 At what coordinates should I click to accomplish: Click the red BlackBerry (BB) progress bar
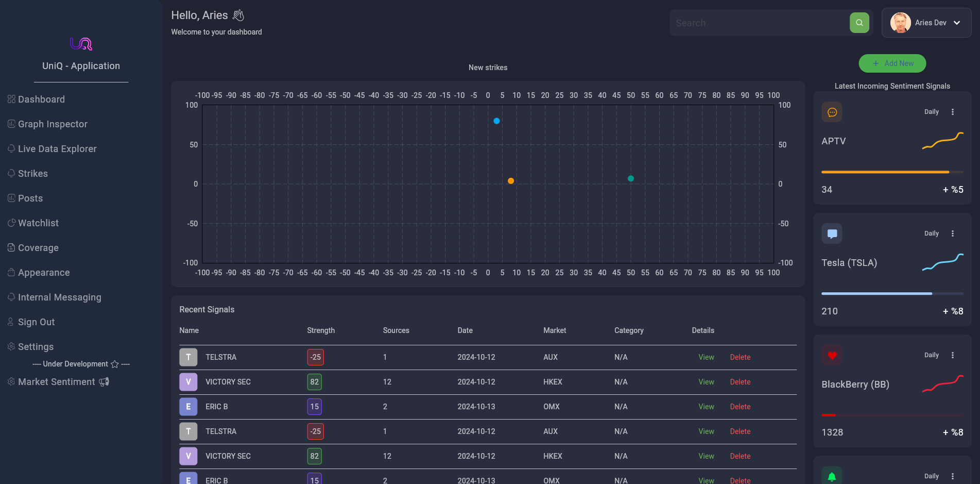tap(892, 415)
